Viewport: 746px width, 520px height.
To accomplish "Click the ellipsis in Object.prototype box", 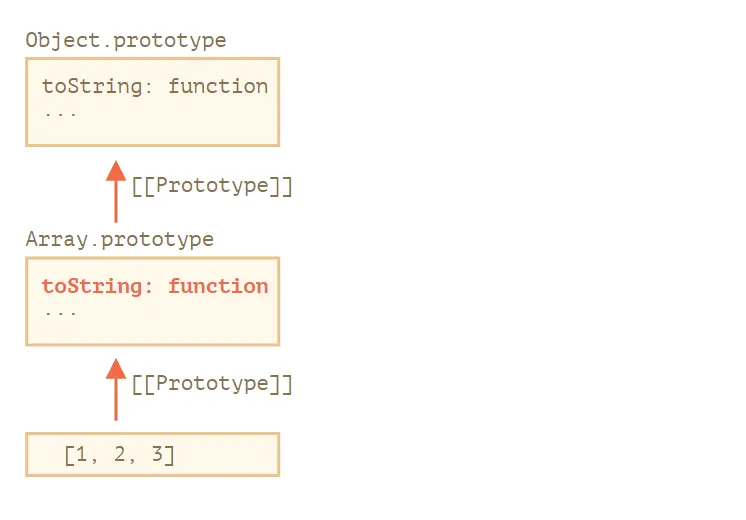I will pos(60,114).
